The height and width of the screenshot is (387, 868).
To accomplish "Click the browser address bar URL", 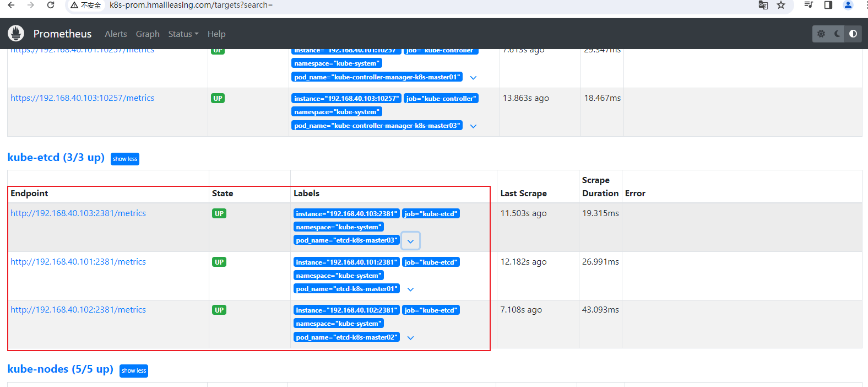I will [x=191, y=5].
